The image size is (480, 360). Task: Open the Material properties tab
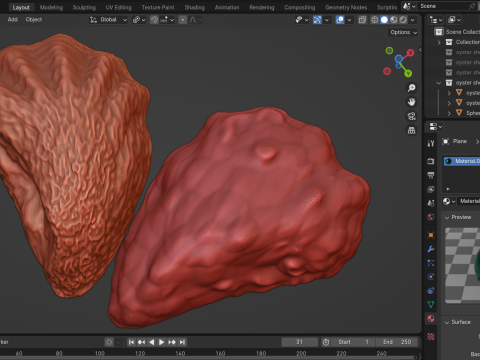coord(431,318)
